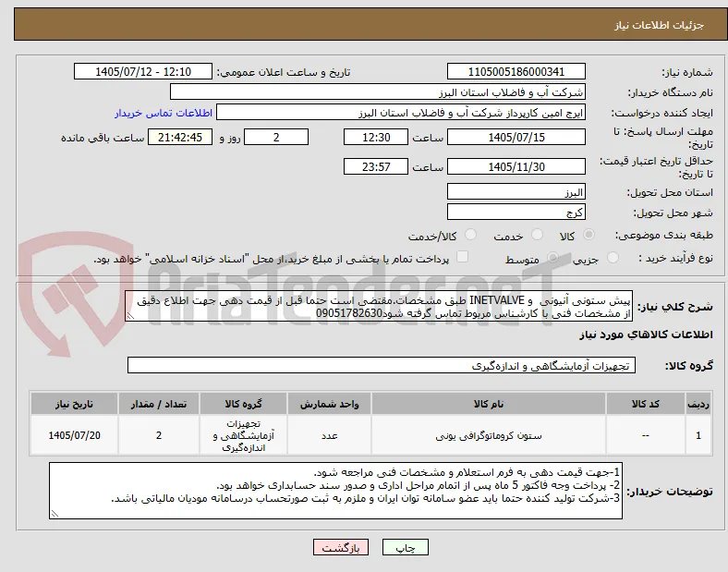Click the چاپ print button
728x572 pixels.
(406, 547)
